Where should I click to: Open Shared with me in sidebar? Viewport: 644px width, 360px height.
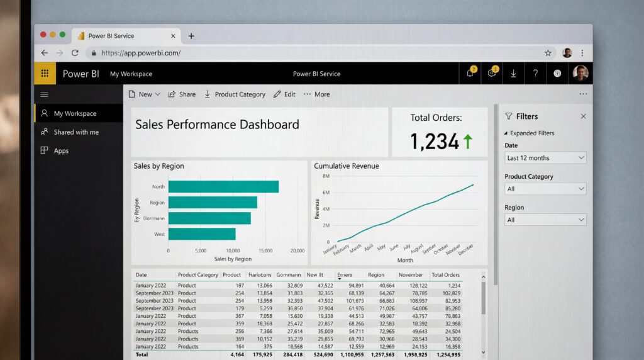point(79,132)
